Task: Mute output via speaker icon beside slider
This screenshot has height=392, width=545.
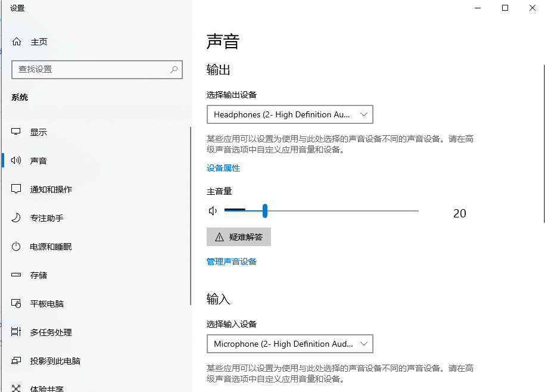Action: (x=213, y=210)
